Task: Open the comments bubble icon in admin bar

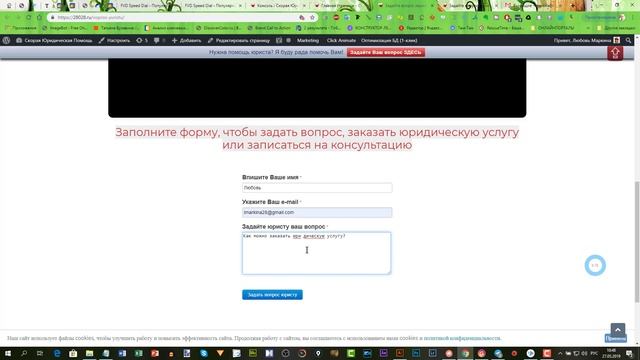Action: click(159, 40)
